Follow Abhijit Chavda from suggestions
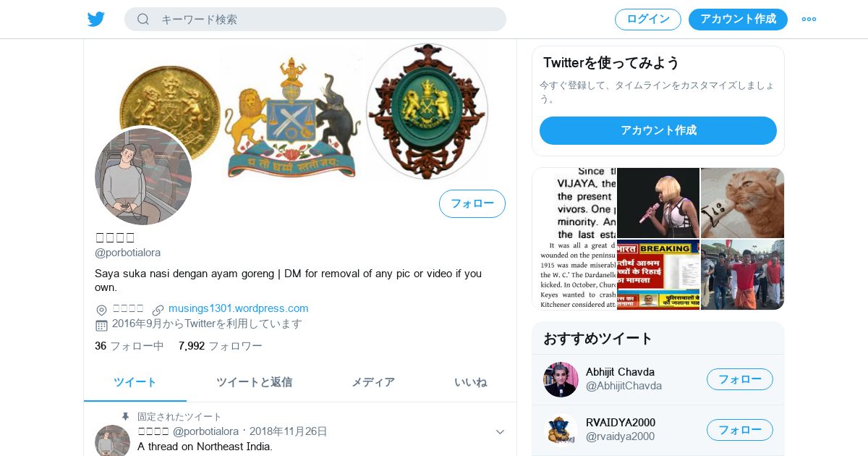Viewport: 868px width, 456px height. tap(740, 379)
